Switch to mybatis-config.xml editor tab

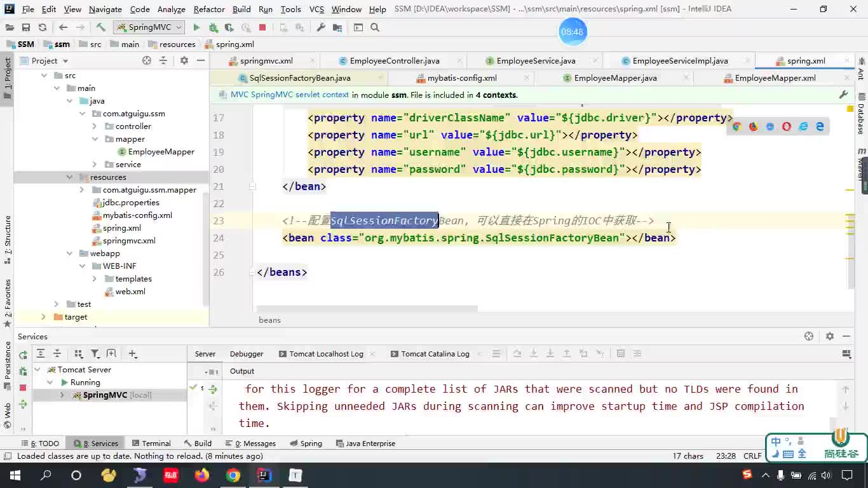[x=461, y=78]
